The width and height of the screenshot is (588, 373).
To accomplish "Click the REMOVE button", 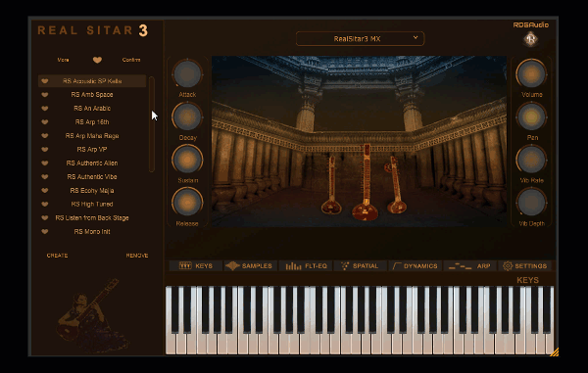I will point(137,256).
